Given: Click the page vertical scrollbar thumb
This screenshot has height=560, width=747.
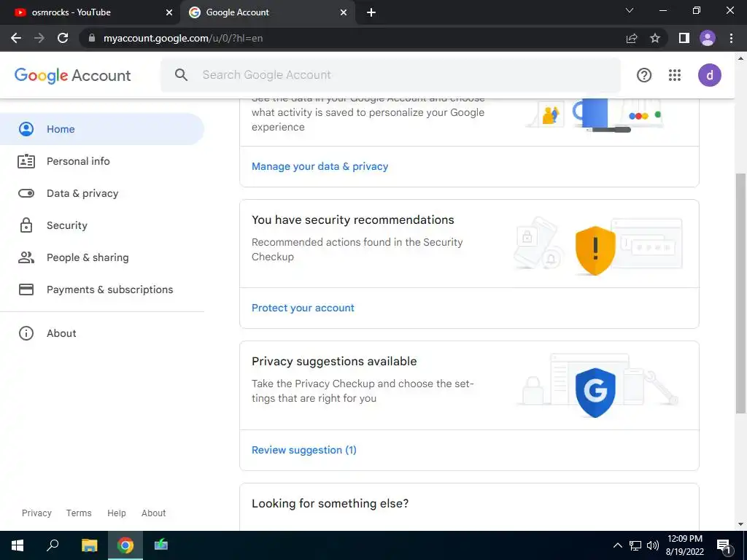Looking at the screenshot, I should tap(741, 293).
